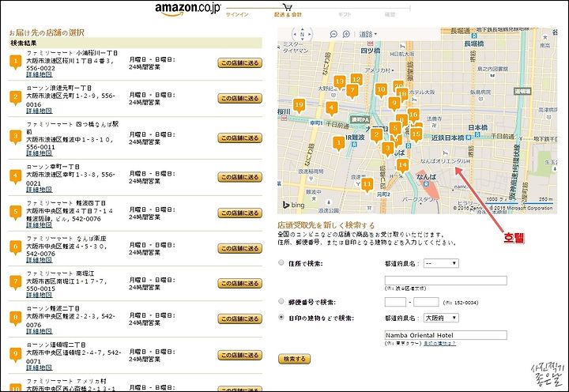Click the first postal code field
569x392 pixels.
tap(395, 302)
